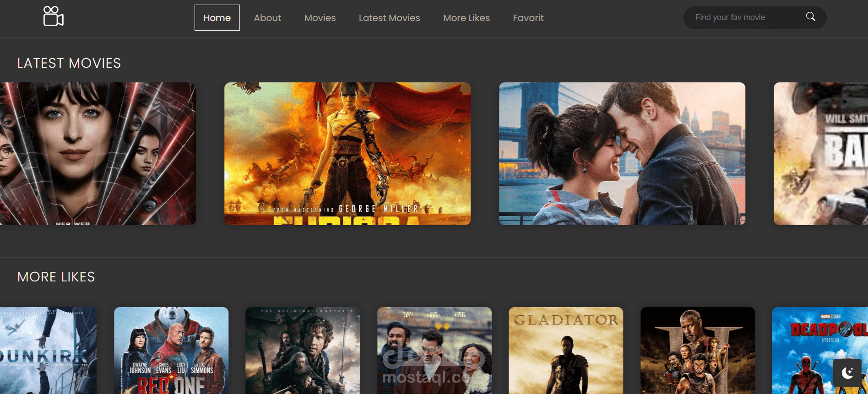Select the Deadpool poster card
This screenshot has width=868, height=394.
pos(820,351)
